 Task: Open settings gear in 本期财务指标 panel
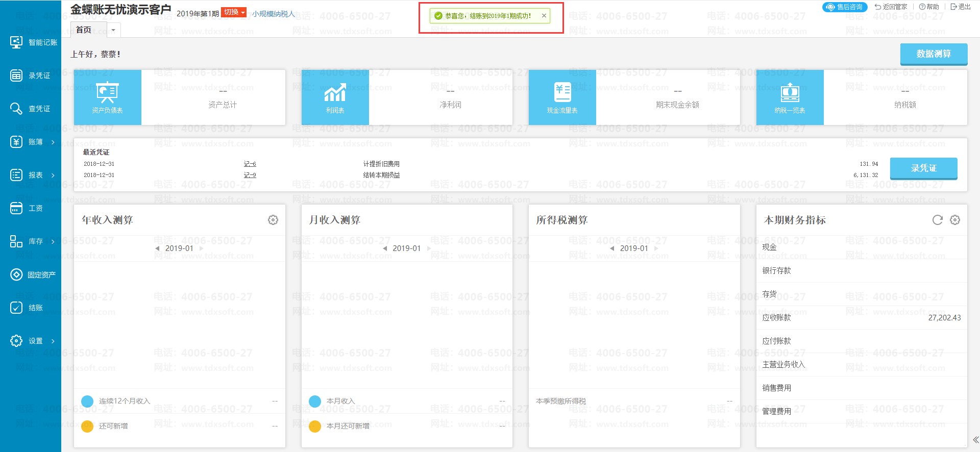955,220
